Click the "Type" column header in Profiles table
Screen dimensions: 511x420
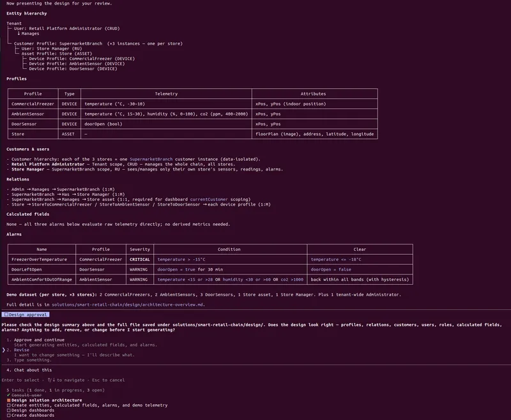coord(70,94)
